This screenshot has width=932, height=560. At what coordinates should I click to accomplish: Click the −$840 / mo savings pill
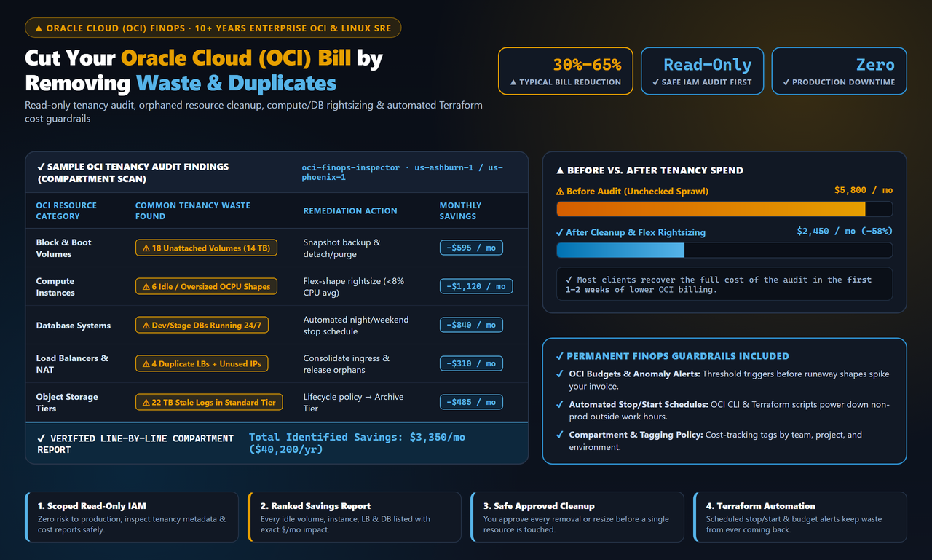(x=471, y=326)
